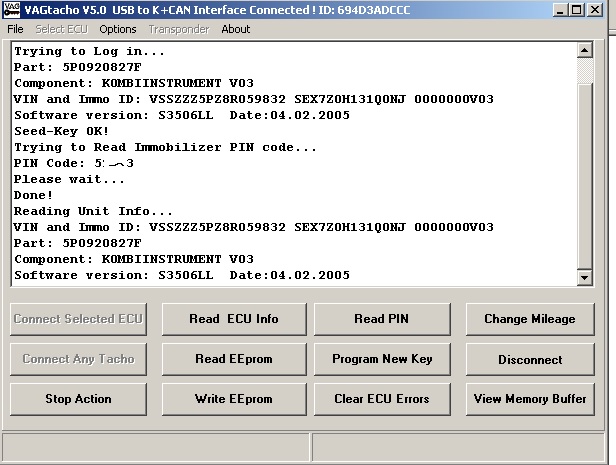Click the 'Please wait...' log line
616x465 pixels.
point(69,179)
